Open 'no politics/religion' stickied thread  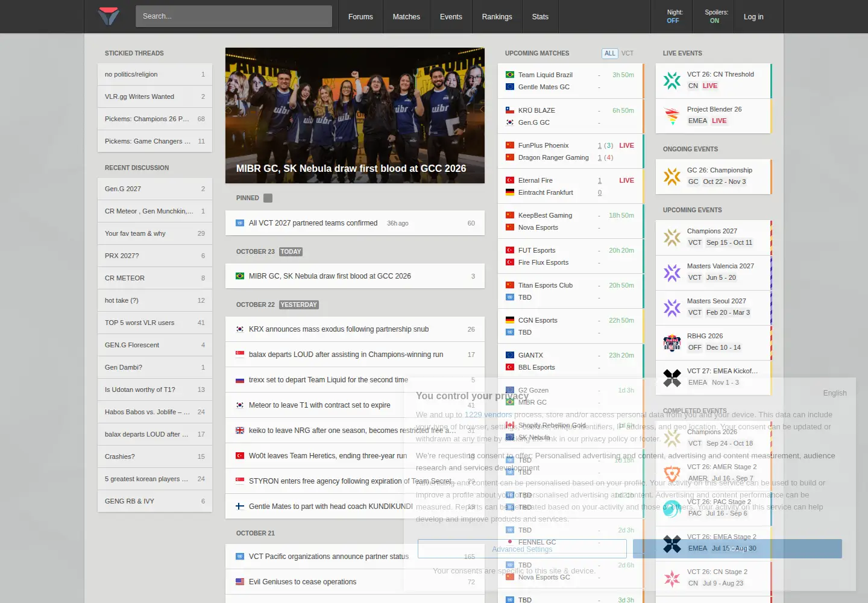(x=155, y=74)
